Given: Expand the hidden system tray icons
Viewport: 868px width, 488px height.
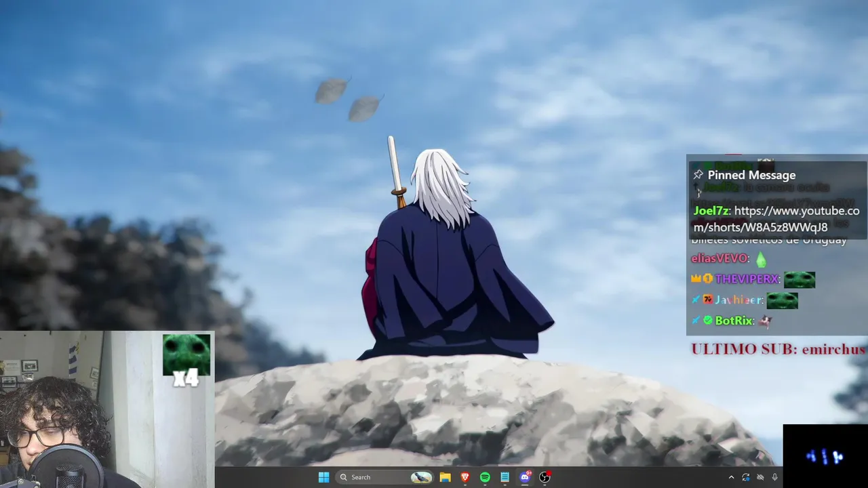Looking at the screenshot, I should (731, 477).
